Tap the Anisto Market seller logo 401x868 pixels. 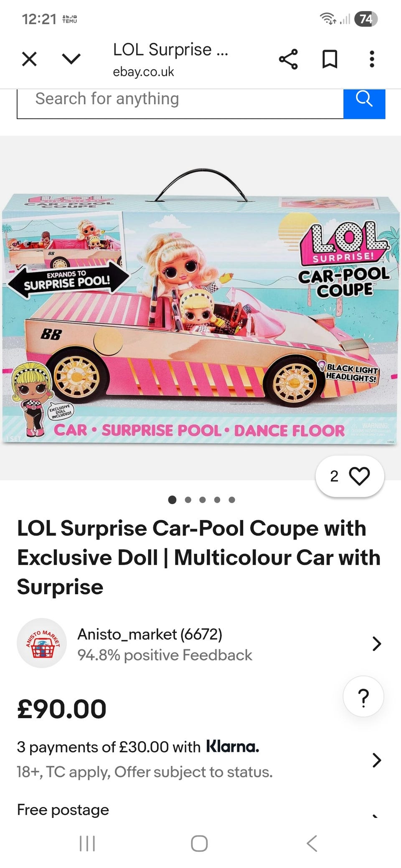click(x=42, y=643)
